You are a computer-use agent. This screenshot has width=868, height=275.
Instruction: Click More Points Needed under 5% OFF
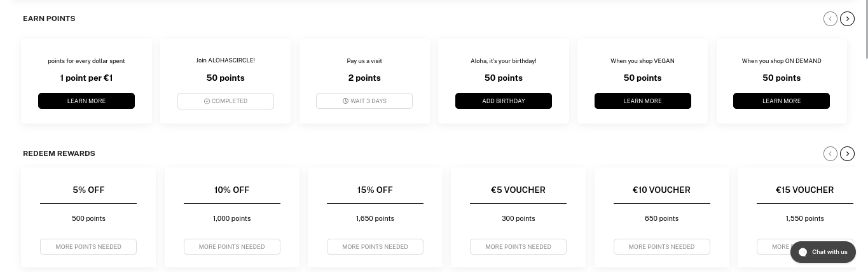click(x=88, y=247)
